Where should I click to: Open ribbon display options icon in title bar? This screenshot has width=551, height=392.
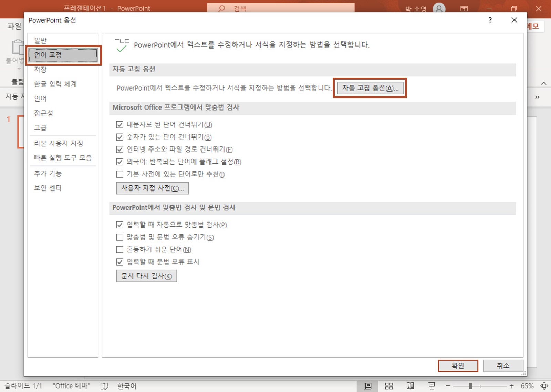pyautogui.click(x=464, y=9)
